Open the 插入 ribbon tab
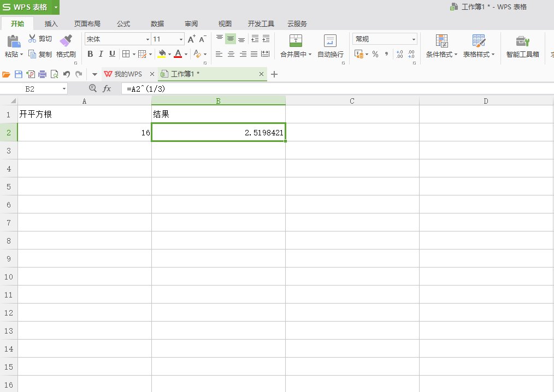Image resolution: width=554 pixels, height=392 pixels. [x=51, y=23]
